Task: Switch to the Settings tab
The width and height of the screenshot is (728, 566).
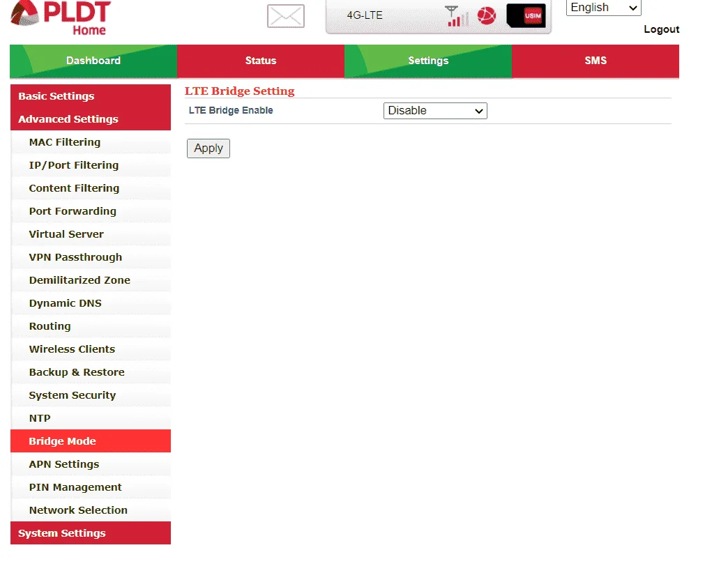Action: [x=428, y=61]
